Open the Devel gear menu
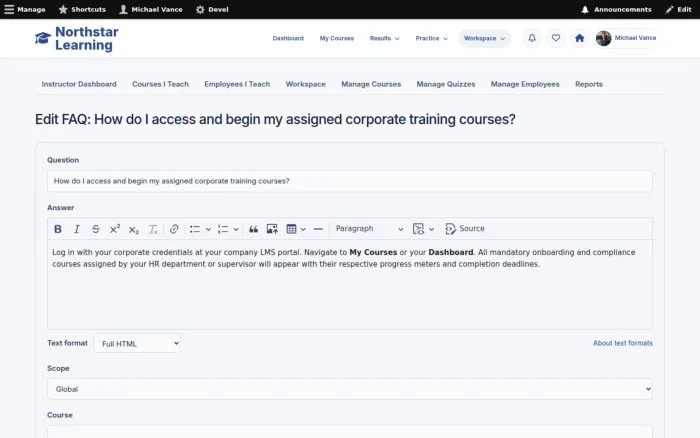 click(x=212, y=9)
